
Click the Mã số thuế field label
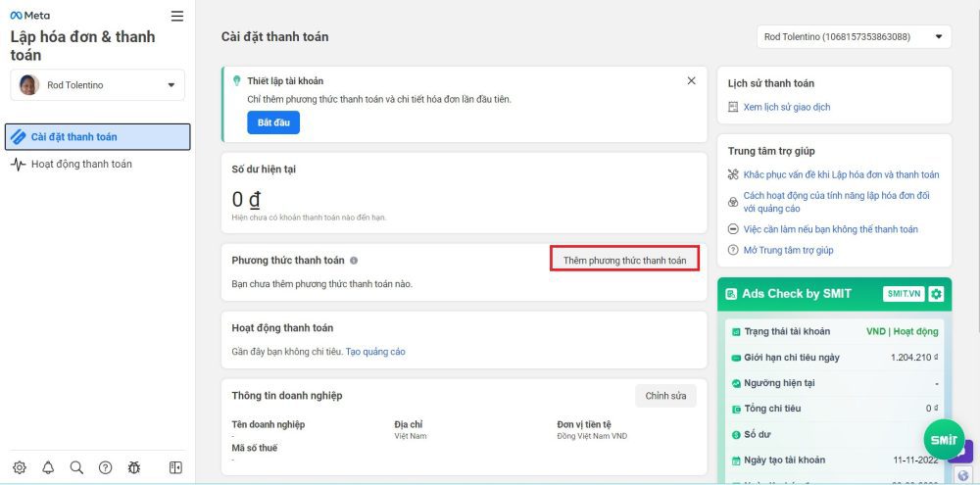click(x=255, y=448)
